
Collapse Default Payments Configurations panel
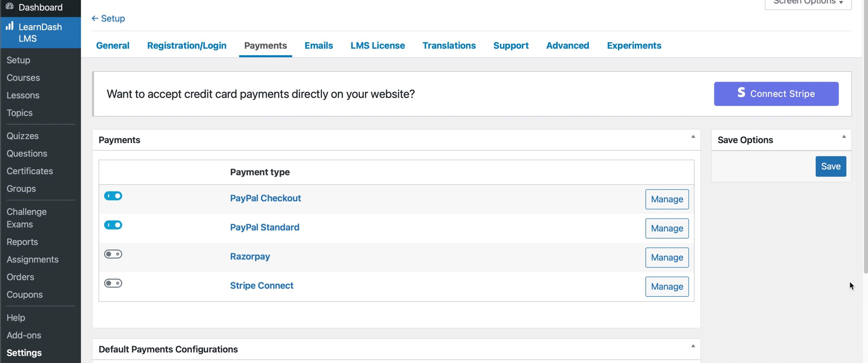coord(693,346)
